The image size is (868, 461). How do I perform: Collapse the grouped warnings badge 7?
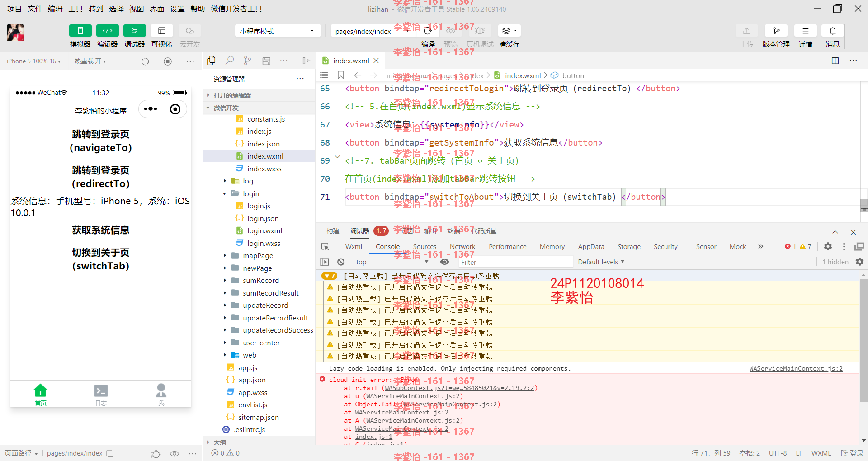(329, 276)
